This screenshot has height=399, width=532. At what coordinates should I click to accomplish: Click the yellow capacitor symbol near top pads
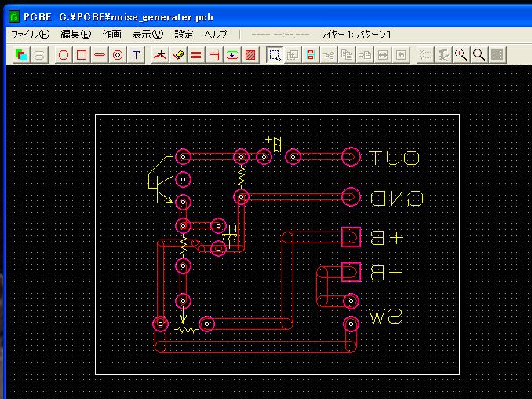click(277, 145)
